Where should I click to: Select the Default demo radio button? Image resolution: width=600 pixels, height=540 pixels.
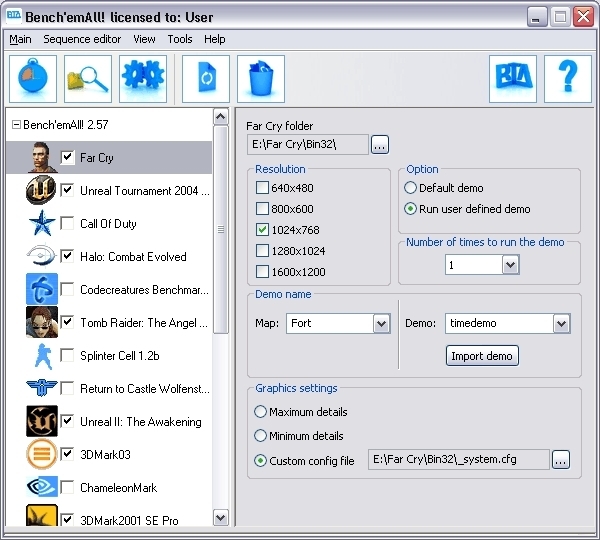pyautogui.click(x=410, y=188)
